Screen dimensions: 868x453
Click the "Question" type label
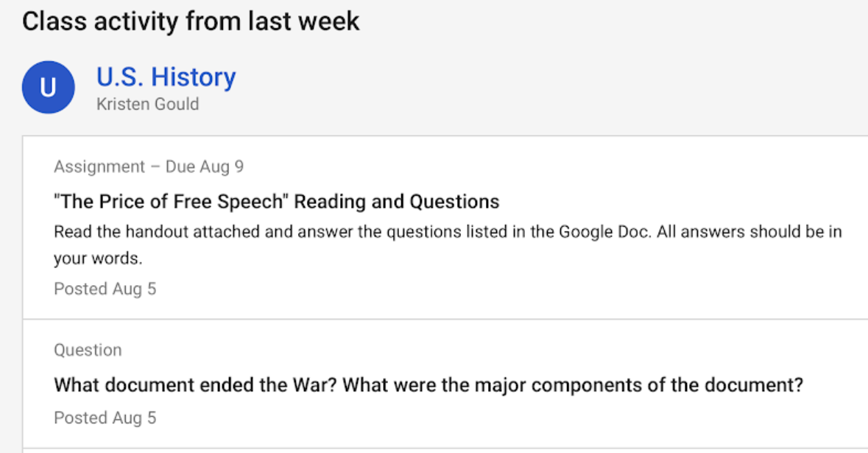[88, 350]
